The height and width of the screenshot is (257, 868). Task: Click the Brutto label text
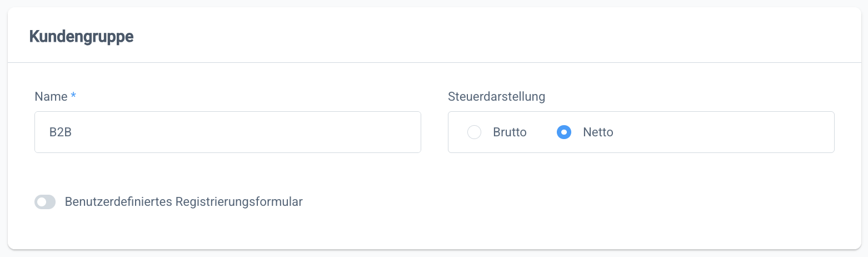click(x=510, y=132)
